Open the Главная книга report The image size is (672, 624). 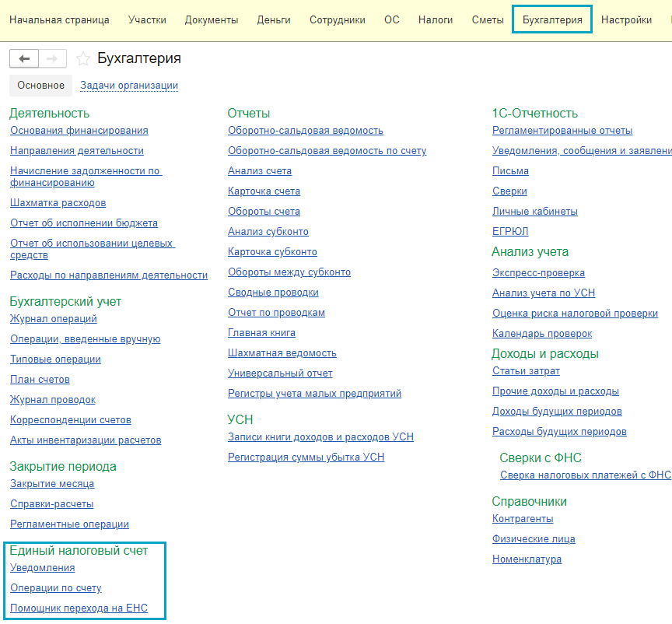(261, 333)
